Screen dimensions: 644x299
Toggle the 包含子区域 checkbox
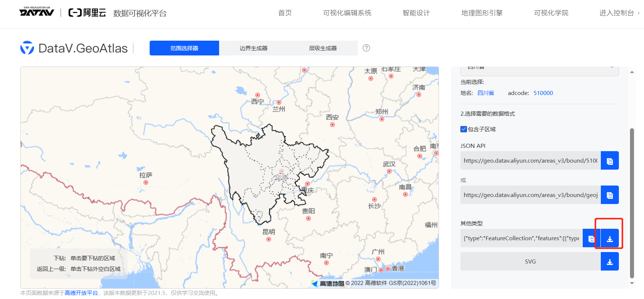pyautogui.click(x=464, y=129)
